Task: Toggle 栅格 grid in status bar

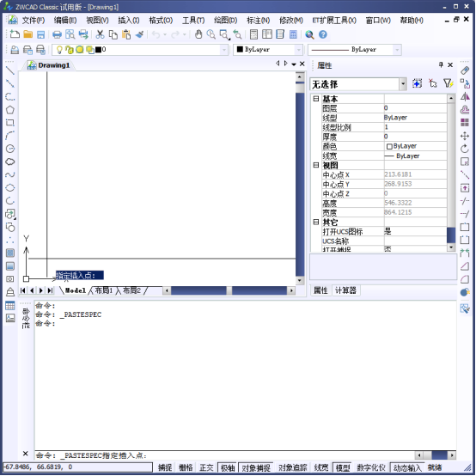Action: pyautogui.click(x=186, y=467)
